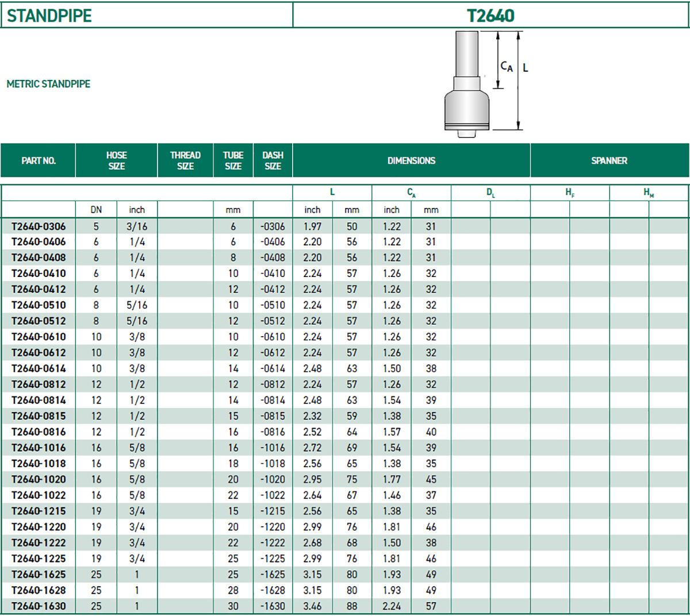690x616 pixels.
Task: Click the standpipe dimension diagram
Action: tap(486, 84)
